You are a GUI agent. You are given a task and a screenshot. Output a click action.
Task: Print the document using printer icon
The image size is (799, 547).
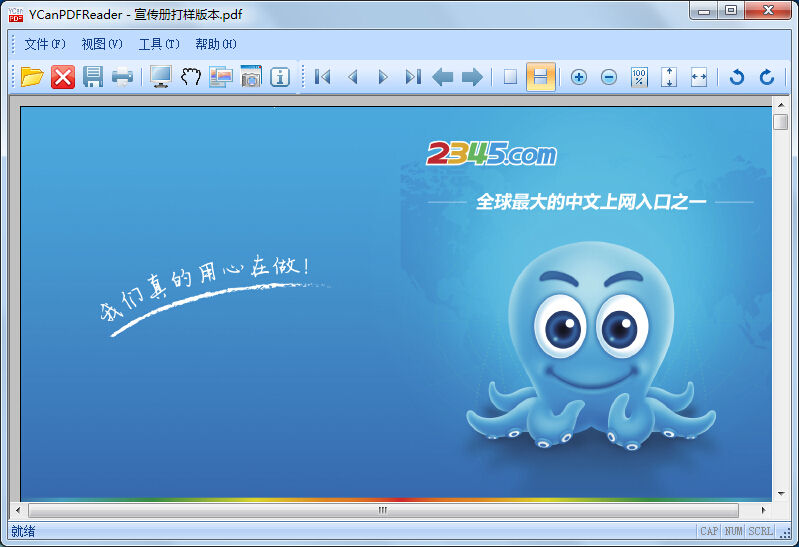[122, 77]
